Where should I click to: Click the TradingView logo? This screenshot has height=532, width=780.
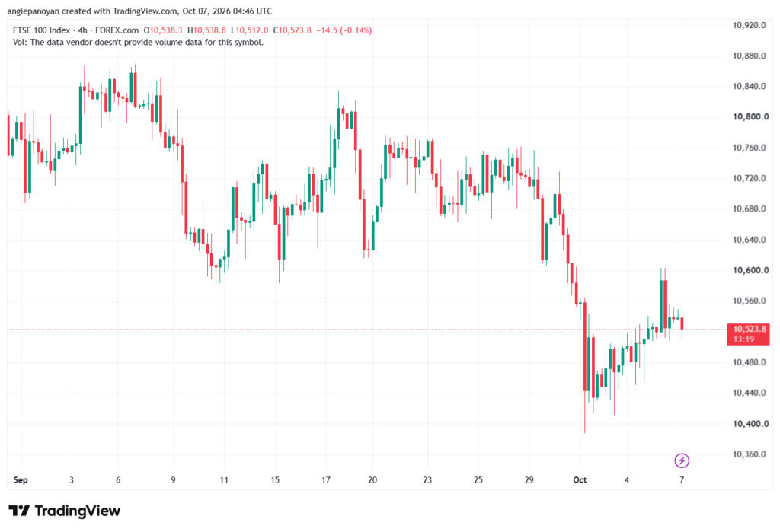(65, 511)
